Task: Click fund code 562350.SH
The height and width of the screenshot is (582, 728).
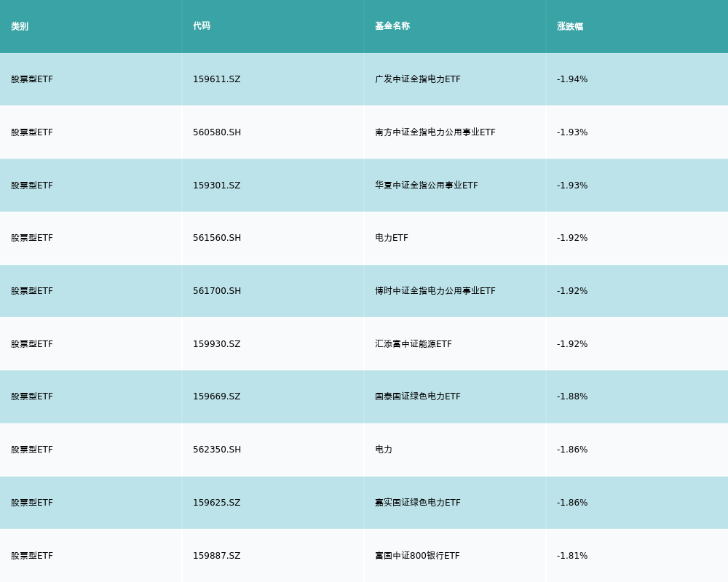Action: click(x=216, y=450)
